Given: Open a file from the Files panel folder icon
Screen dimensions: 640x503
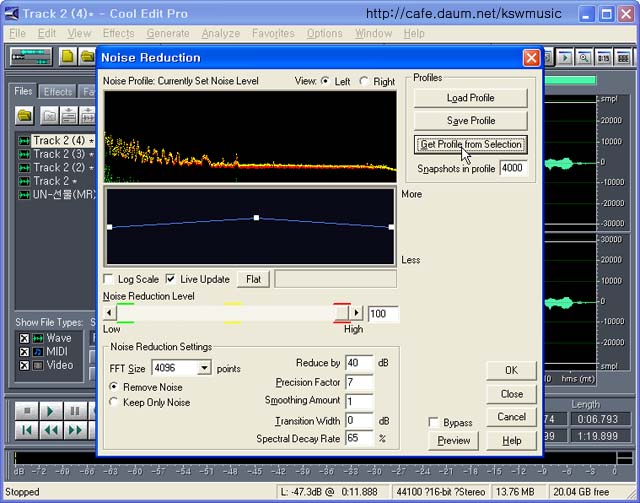Looking at the screenshot, I should click(x=24, y=116).
